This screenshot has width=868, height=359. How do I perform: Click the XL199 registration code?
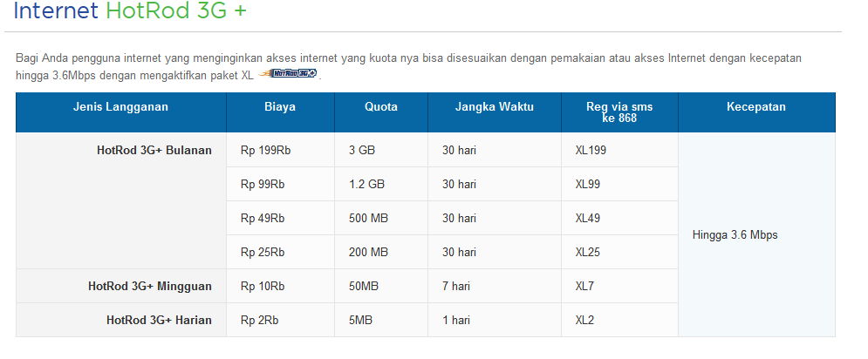pyautogui.click(x=591, y=150)
